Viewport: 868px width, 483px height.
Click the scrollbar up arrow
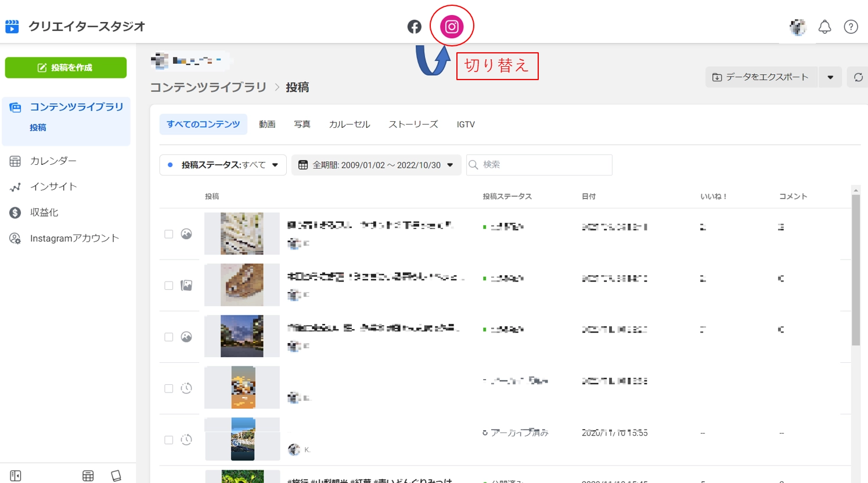click(856, 190)
